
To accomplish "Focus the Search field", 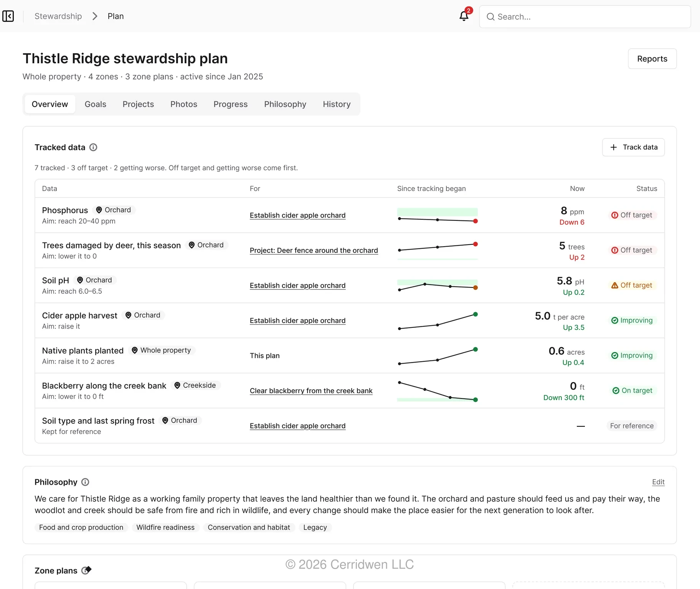I will [x=585, y=17].
